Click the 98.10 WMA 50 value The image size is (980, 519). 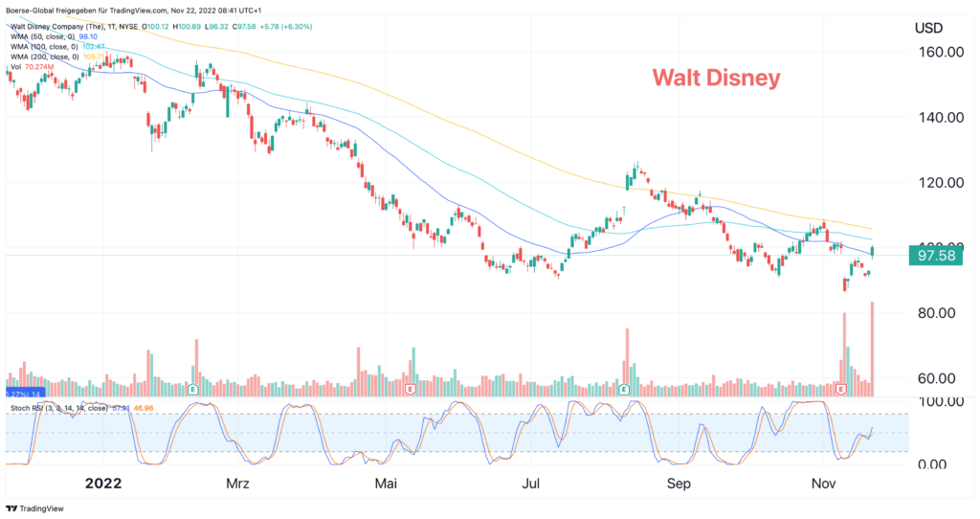pyautogui.click(x=88, y=37)
